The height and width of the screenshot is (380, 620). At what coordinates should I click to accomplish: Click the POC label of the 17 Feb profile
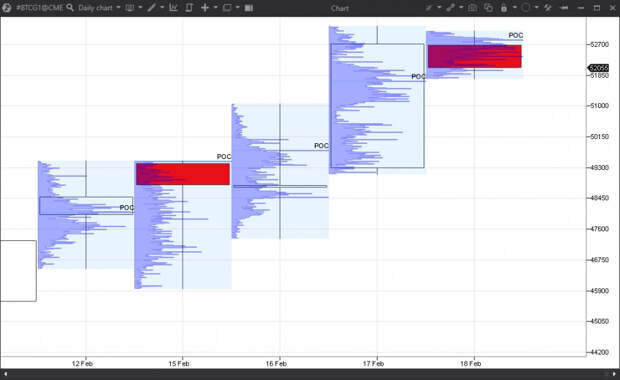tap(418, 76)
